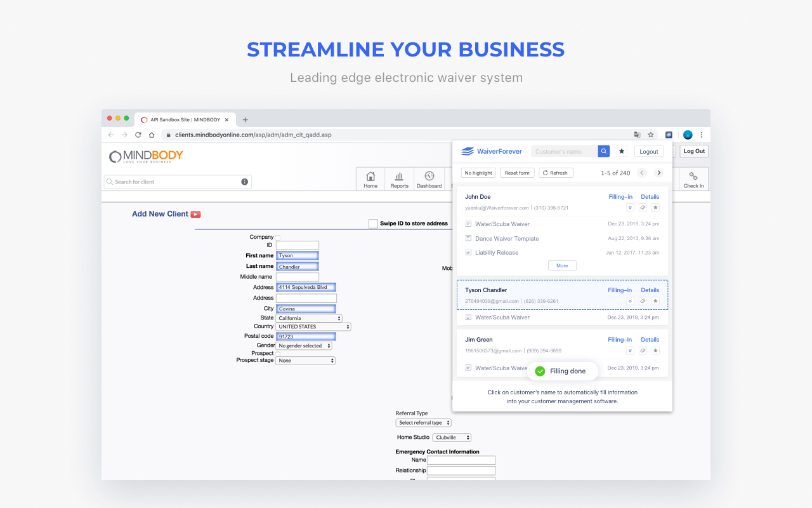This screenshot has width=812, height=508.
Task: Open the Country dropdown showing UNITED STATES
Action: tap(313, 326)
